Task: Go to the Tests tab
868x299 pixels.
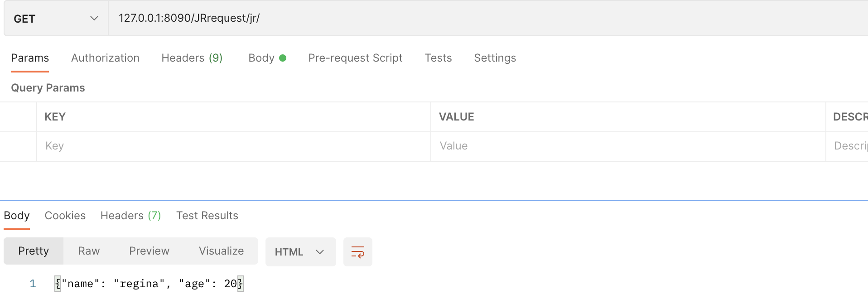Action: tap(438, 58)
